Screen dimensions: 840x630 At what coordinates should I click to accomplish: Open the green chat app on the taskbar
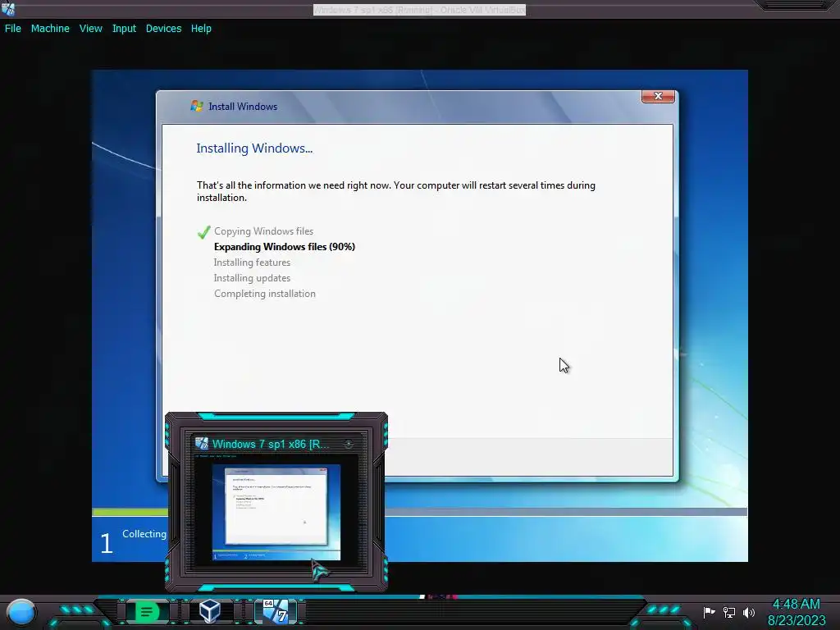(147, 611)
